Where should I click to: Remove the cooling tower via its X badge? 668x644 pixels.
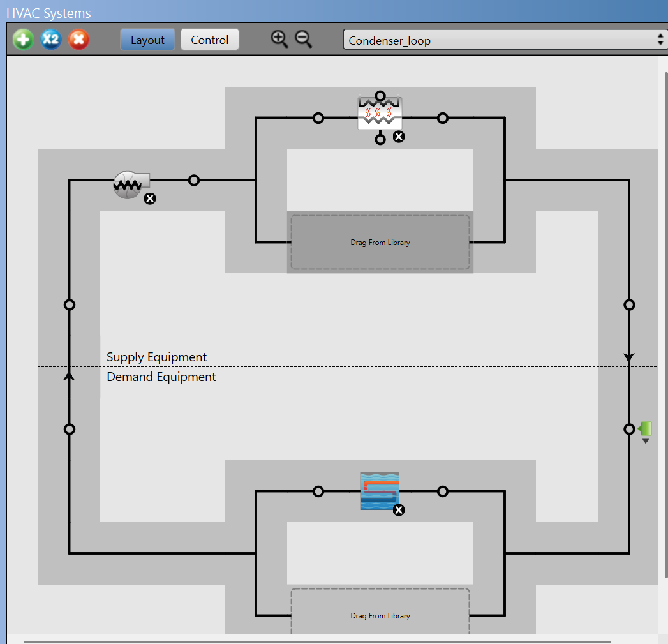coord(399,136)
